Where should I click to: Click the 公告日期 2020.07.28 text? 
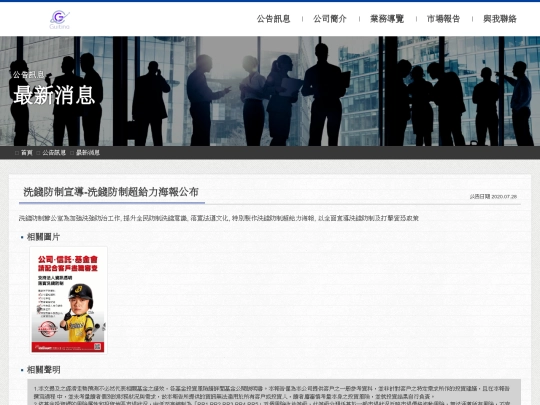(493, 197)
